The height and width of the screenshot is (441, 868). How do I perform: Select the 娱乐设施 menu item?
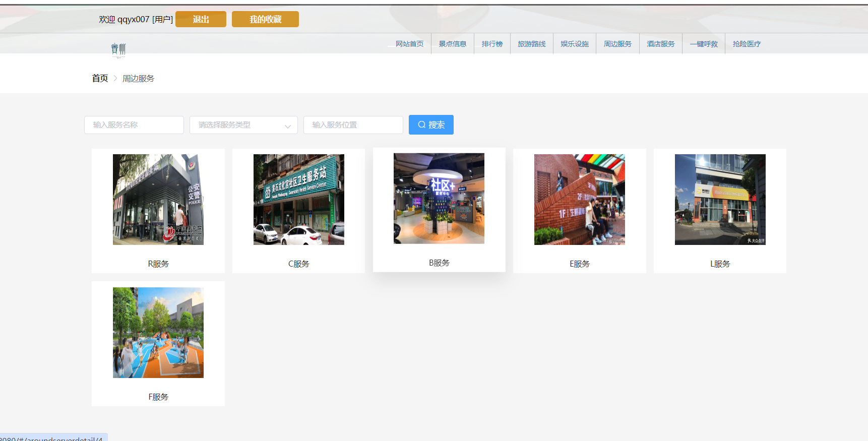tap(575, 44)
